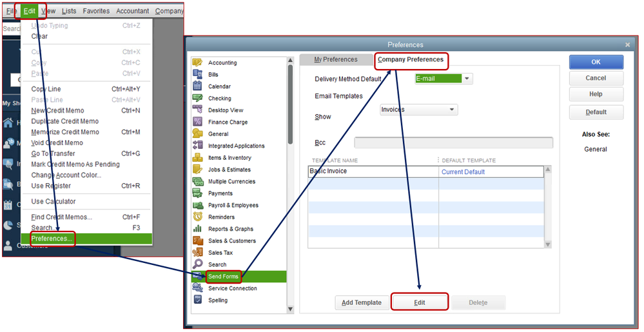
Task: Click the OK button
Action: (596, 62)
